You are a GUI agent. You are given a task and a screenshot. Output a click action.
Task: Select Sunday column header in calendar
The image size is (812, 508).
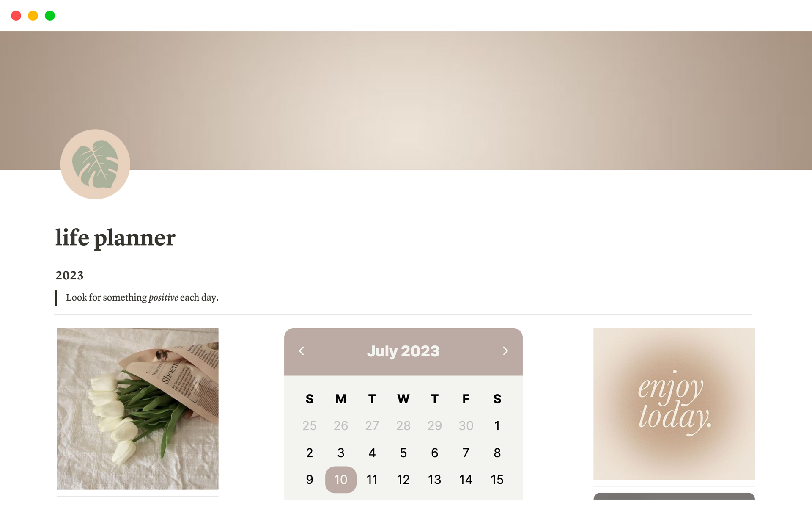pyautogui.click(x=309, y=398)
